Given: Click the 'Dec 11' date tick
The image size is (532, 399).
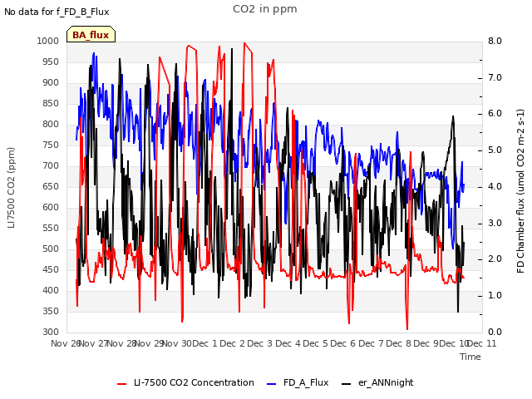Looking at the screenshot, I should [482, 343].
